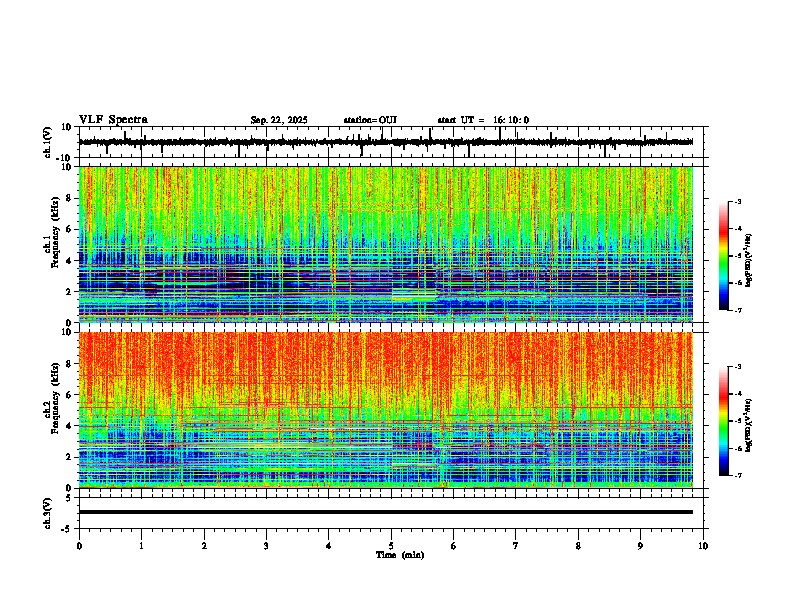
Task: Click the "VLF Spectra" title text
Action: click(113, 120)
